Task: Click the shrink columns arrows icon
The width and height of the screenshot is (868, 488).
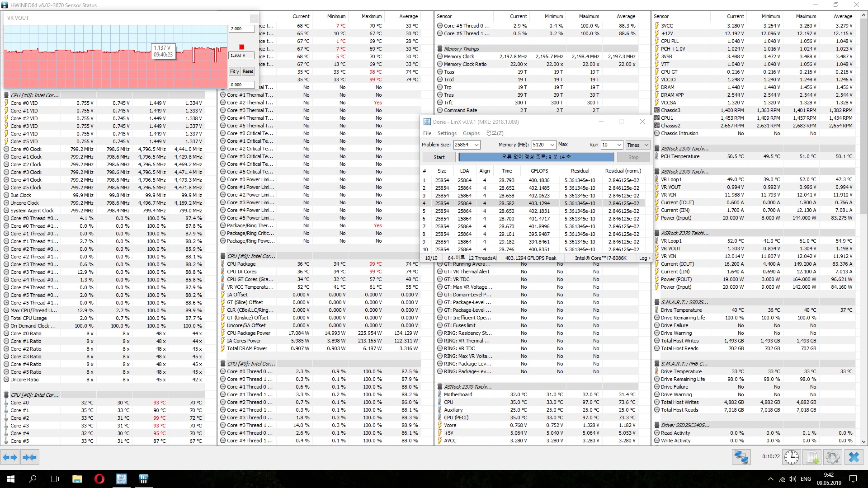Action: point(29,457)
